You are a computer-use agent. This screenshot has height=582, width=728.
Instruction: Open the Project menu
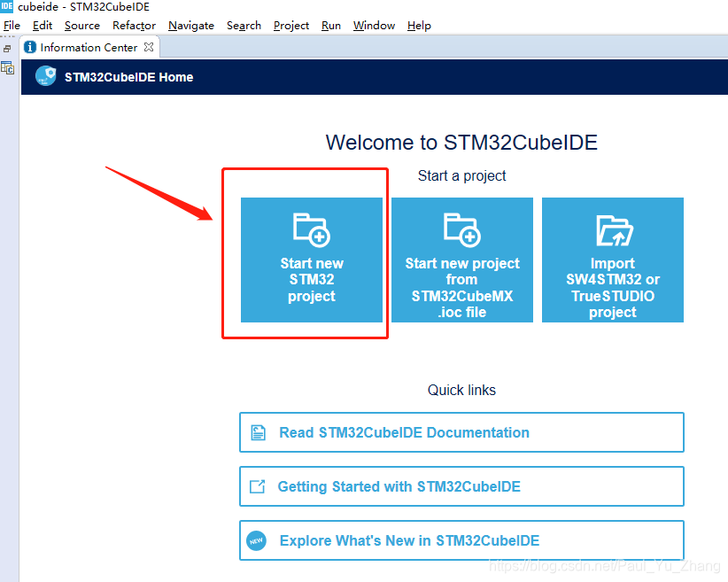click(x=291, y=26)
